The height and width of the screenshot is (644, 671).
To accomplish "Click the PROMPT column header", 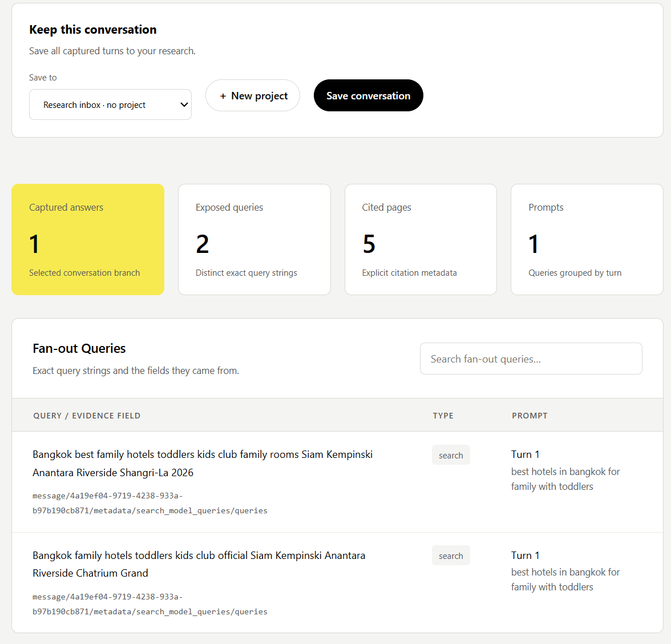I will coord(529,416).
